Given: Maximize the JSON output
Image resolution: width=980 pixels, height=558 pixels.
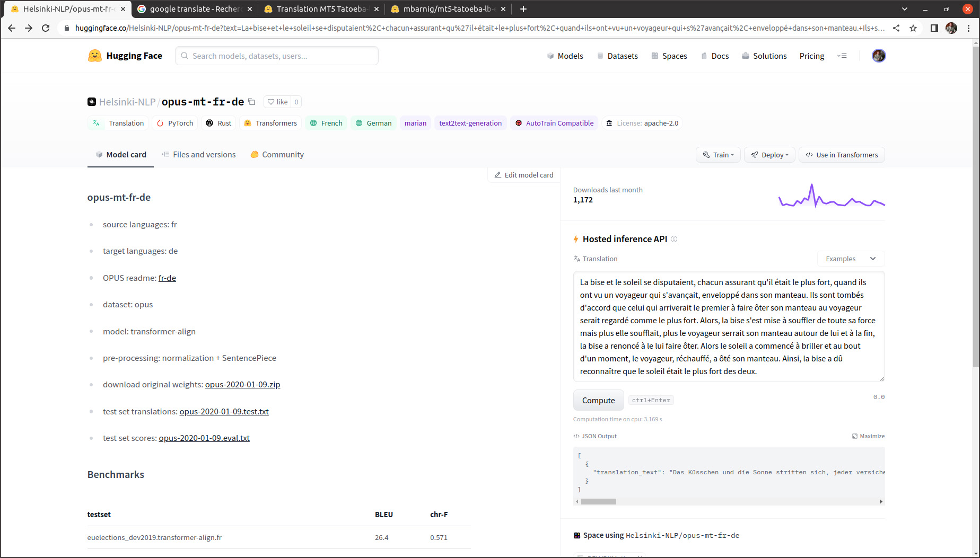Looking at the screenshot, I should point(868,436).
